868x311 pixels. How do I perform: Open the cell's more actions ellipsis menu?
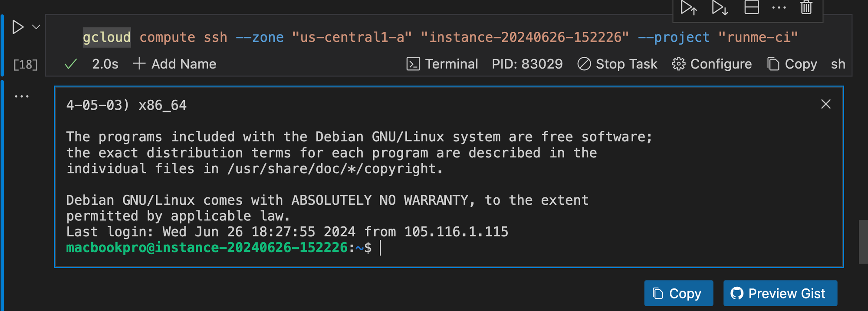point(779,7)
